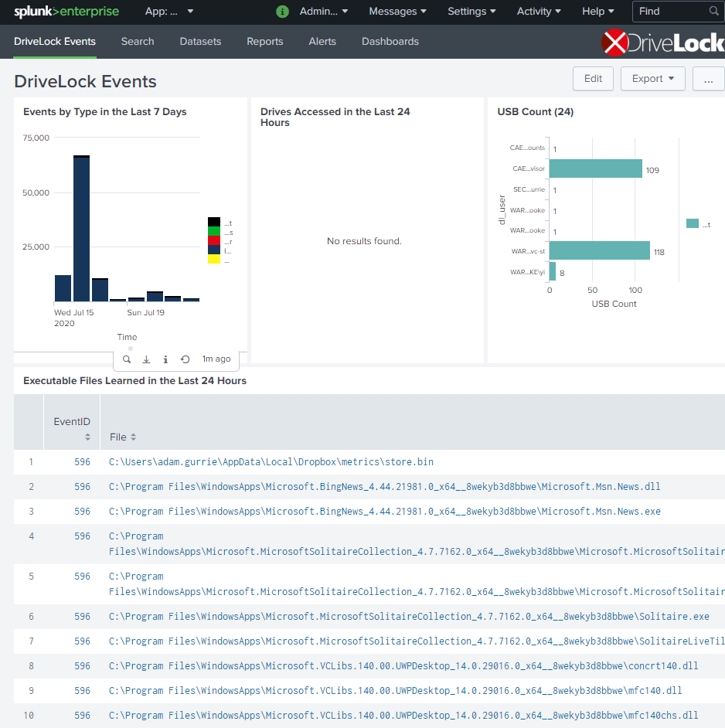The image size is (725, 728).
Task: Click the row 4 SolitaireCollection file path
Action: [417, 543]
